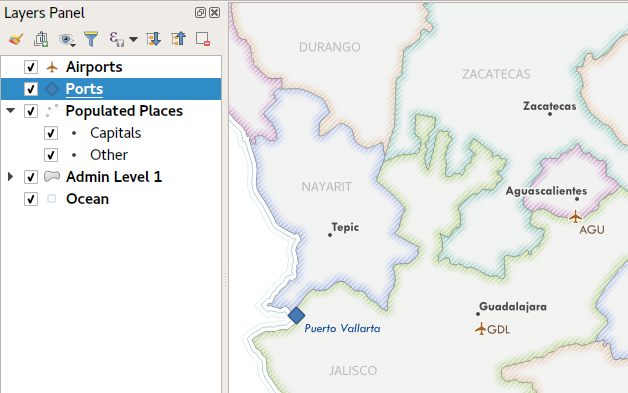
Task: Open the Layer Styling panel brush icon
Action: pyautogui.click(x=16, y=39)
